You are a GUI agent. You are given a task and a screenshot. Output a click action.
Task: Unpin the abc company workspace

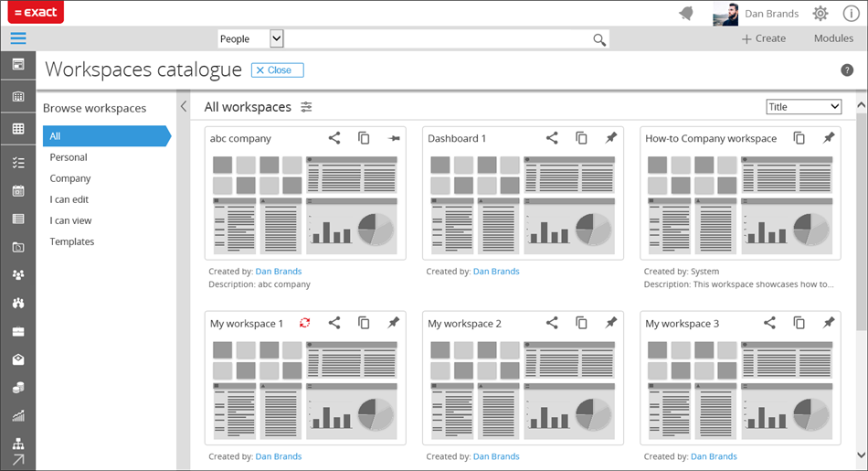click(x=394, y=138)
